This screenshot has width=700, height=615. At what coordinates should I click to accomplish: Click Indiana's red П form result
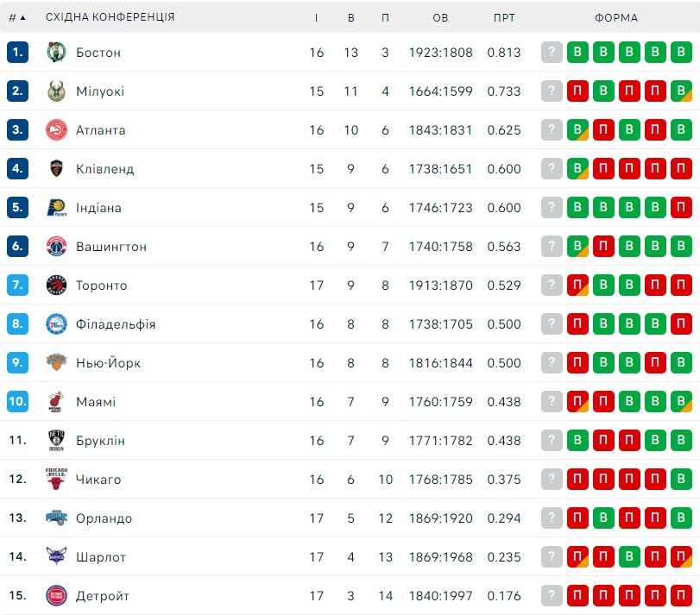(681, 207)
